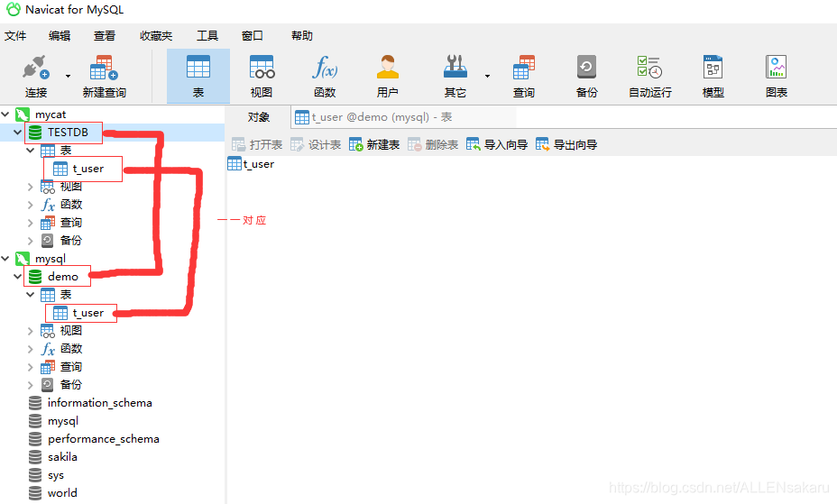Open the Window (窗口) menu
837x504 pixels.
point(252,36)
